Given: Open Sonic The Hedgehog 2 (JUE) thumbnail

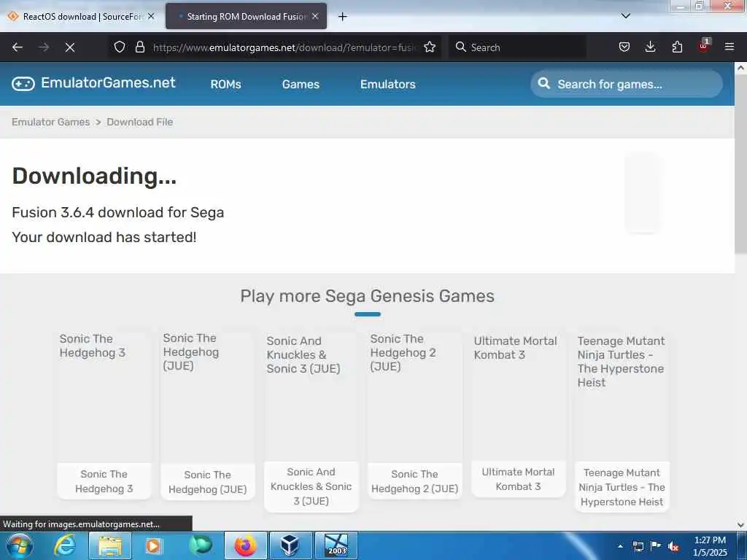Looking at the screenshot, I should [x=414, y=397].
